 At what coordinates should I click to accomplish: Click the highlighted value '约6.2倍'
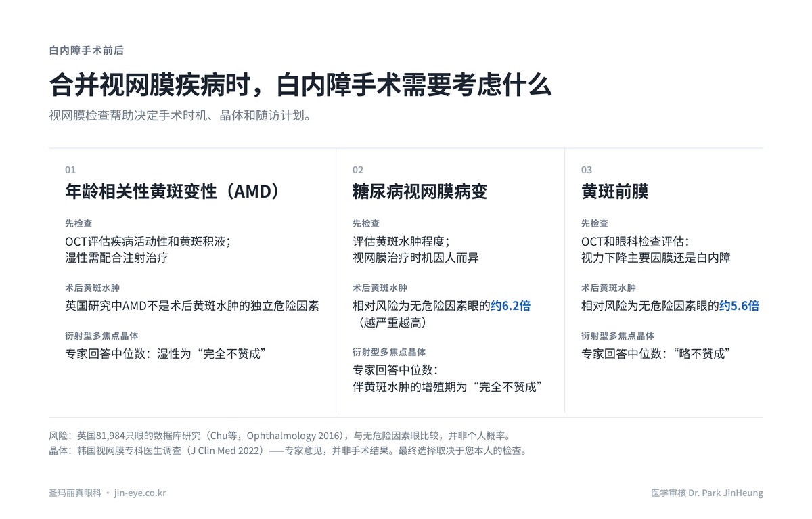click(510, 306)
